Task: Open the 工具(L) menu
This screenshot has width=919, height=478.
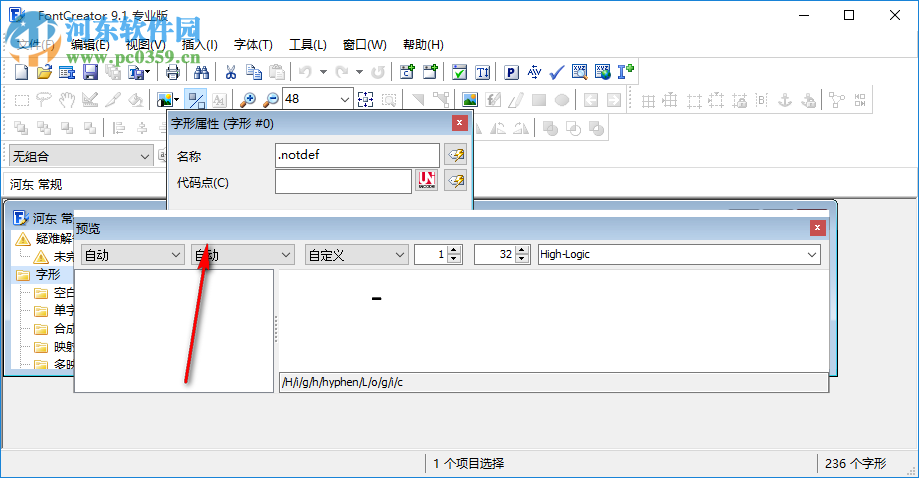Action: [308, 45]
